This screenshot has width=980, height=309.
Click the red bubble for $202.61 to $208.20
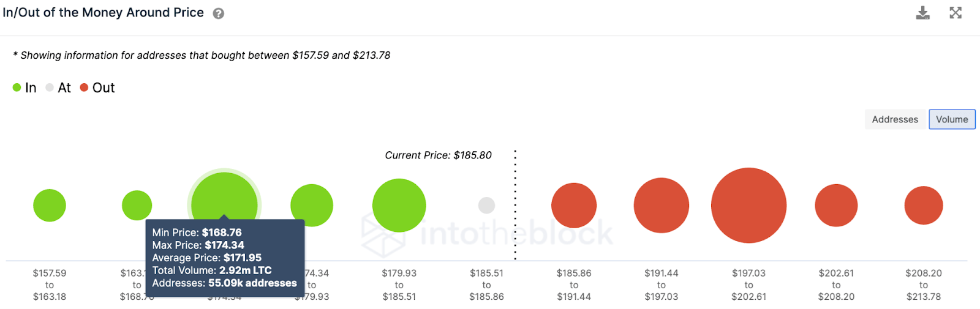pyautogui.click(x=836, y=206)
